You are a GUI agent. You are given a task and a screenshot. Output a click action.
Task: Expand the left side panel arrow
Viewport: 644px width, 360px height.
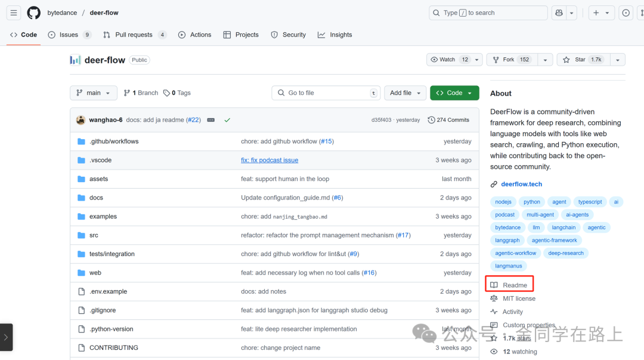pos(6,337)
